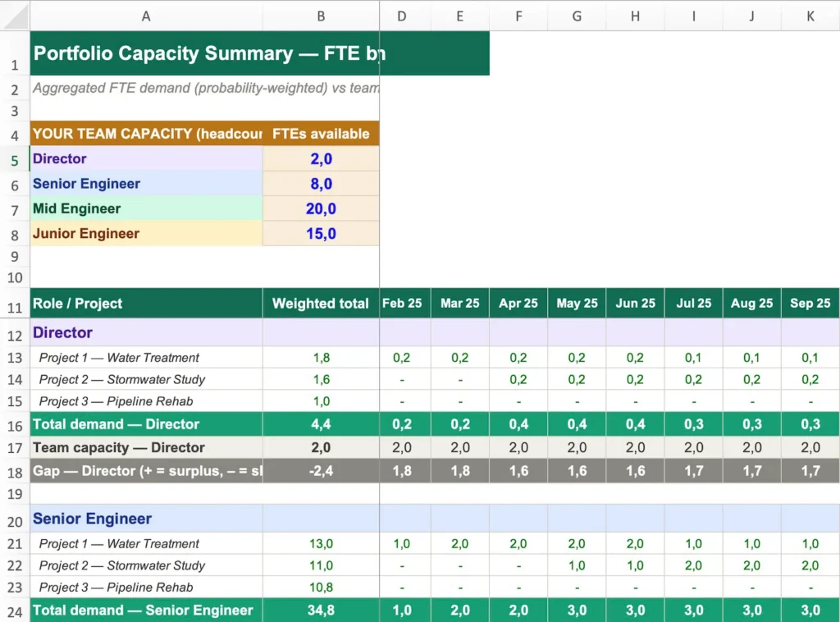840x622 pixels.
Task: Click row 18 header
Action: point(14,472)
